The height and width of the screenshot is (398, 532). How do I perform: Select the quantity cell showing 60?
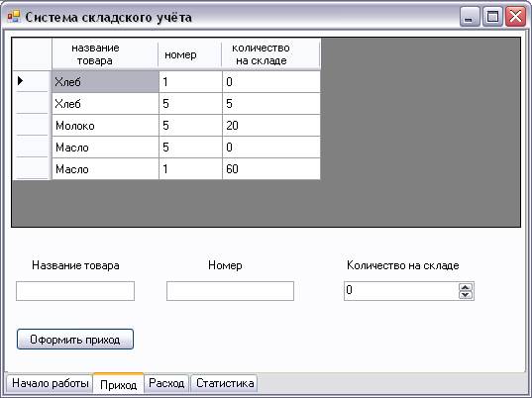[271, 169]
